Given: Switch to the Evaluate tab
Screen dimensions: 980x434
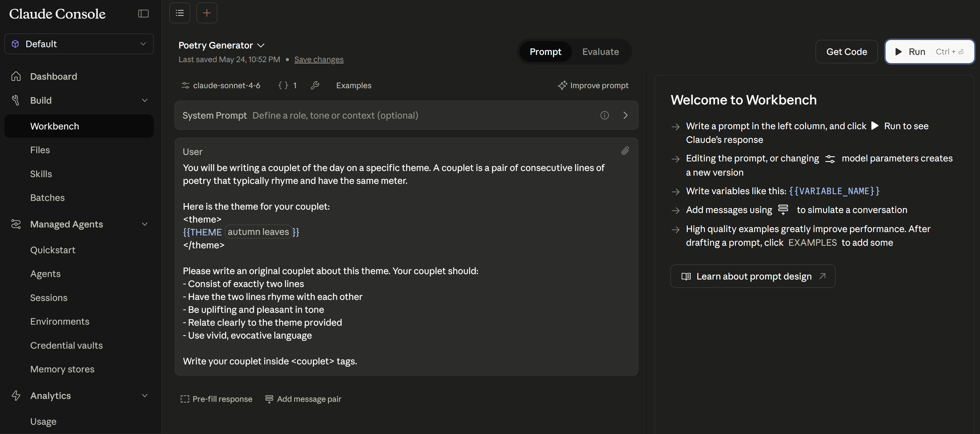Looking at the screenshot, I should pos(600,52).
